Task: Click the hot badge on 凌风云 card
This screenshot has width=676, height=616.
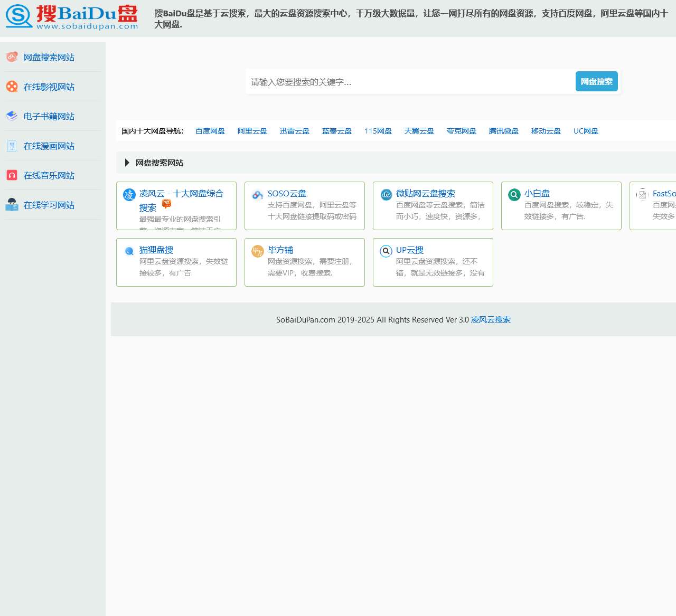Action: [x=167, y=204]
